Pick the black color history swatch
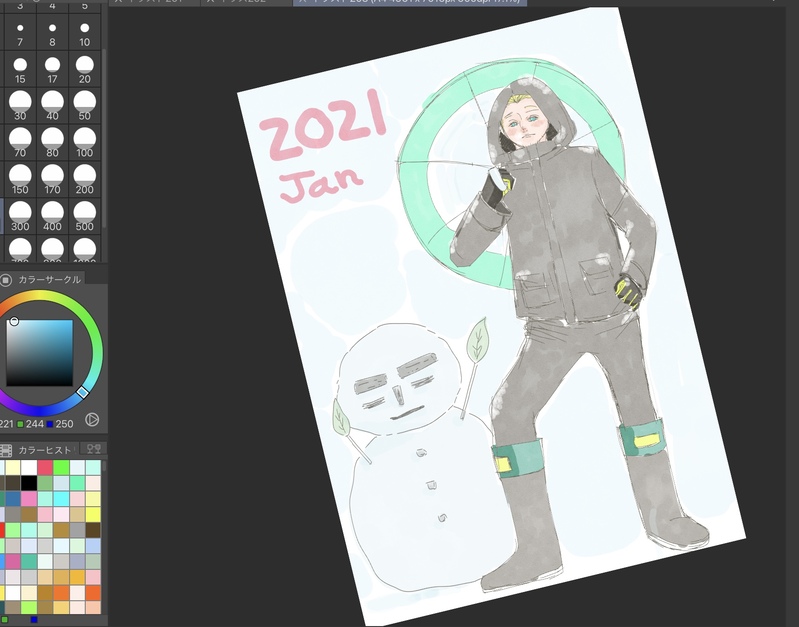Image resolution: width=799 pixels, height=627 pixels. (29, 483)
